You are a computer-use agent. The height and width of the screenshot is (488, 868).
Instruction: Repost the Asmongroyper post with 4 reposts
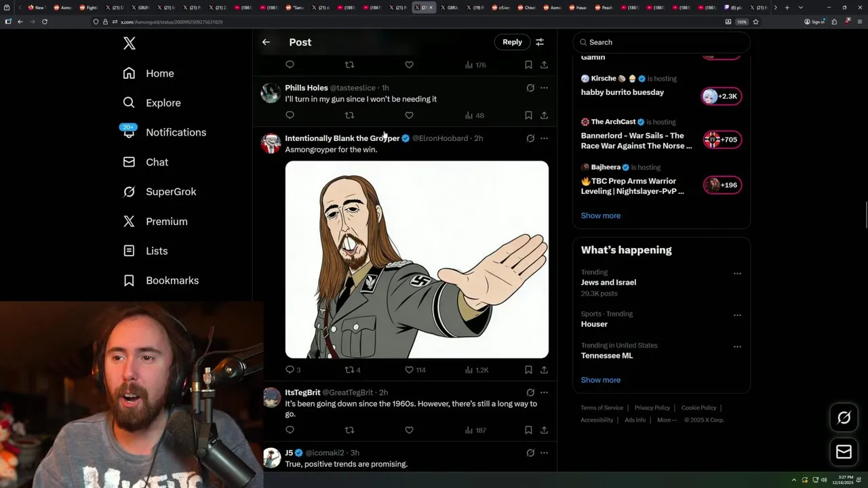click(349, 370)
